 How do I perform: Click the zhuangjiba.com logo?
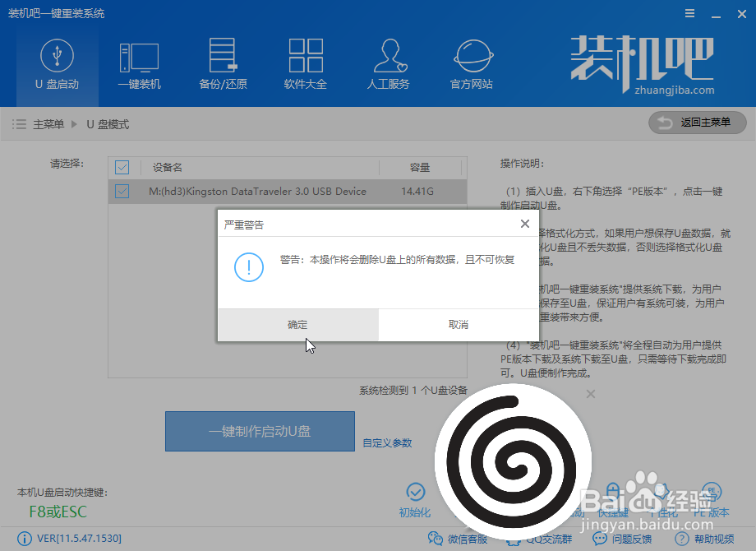pyautogui.click(x=643, y=64)
